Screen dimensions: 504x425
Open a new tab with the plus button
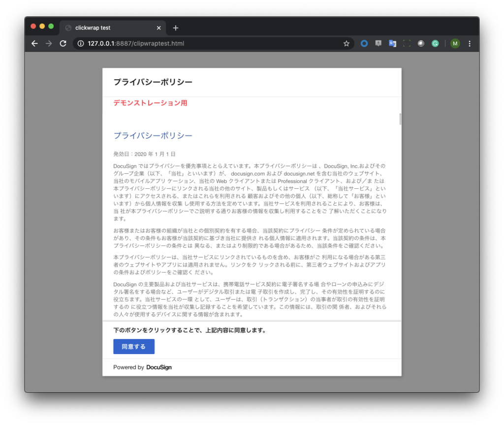coord(176,28)
